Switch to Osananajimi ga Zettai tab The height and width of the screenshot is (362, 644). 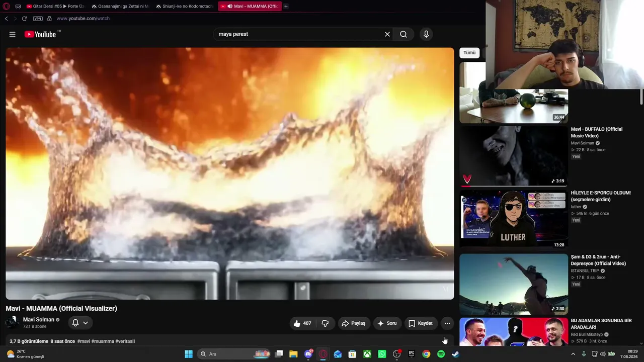[x=120, y=6]
